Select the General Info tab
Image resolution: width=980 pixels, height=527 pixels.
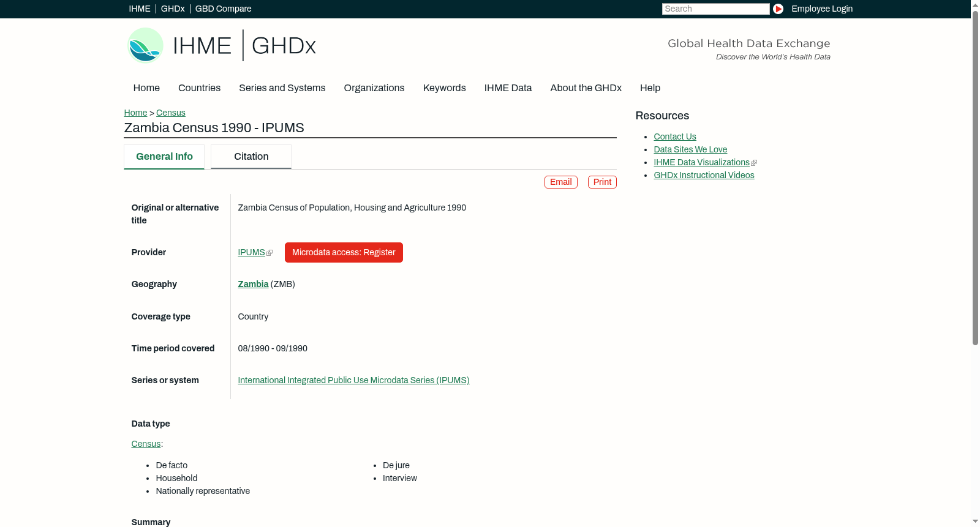coord(164,157)
